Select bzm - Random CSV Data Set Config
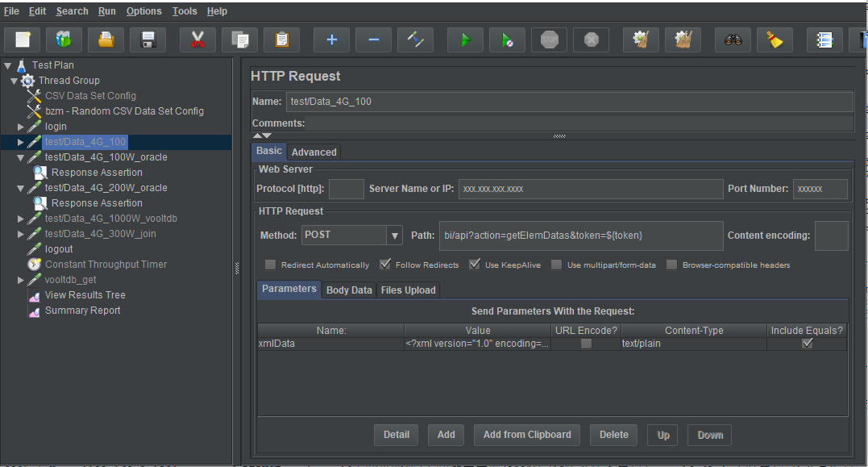The width and height of the screenshot is (868, 467). tap(125, 111)
